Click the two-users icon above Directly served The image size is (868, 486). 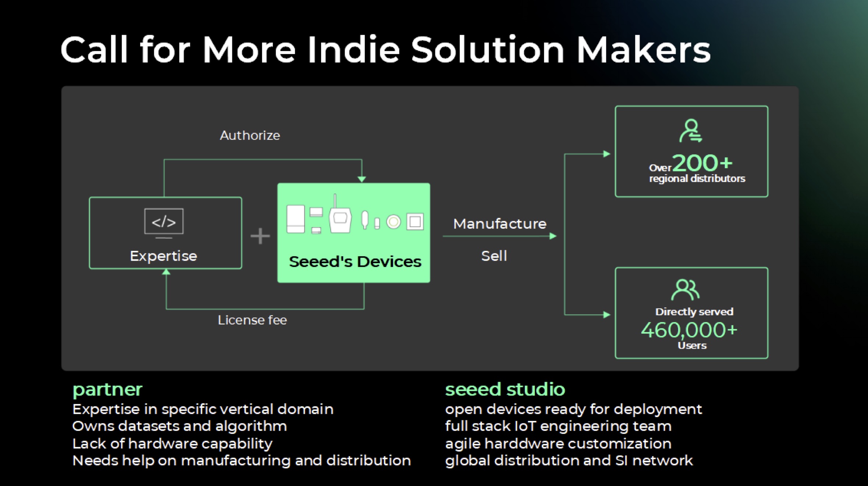[685, 290]
